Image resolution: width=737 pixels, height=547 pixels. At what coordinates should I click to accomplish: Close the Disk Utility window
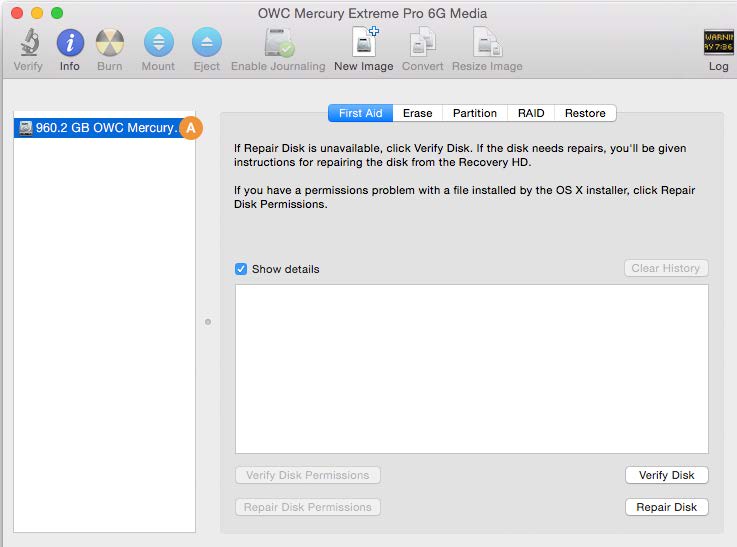[x=17, y=13]
